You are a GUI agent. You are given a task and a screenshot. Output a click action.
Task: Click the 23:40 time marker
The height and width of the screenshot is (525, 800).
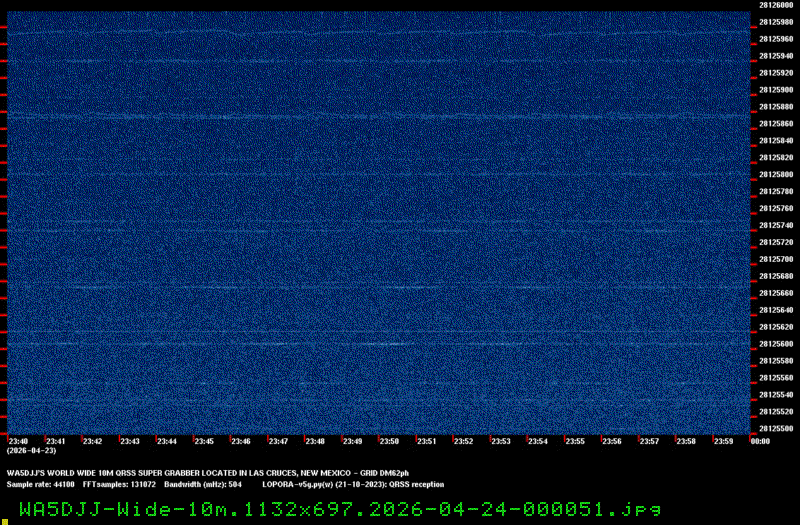tap(19, 441)
